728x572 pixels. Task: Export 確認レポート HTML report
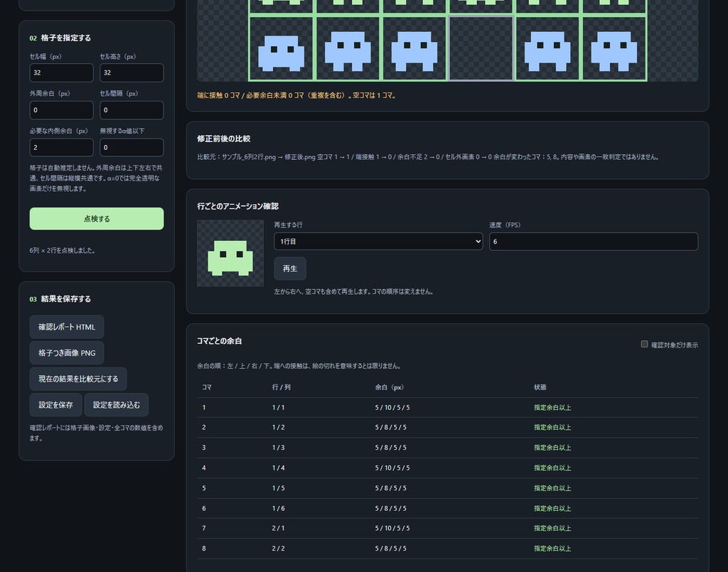(x=67, y=327)
